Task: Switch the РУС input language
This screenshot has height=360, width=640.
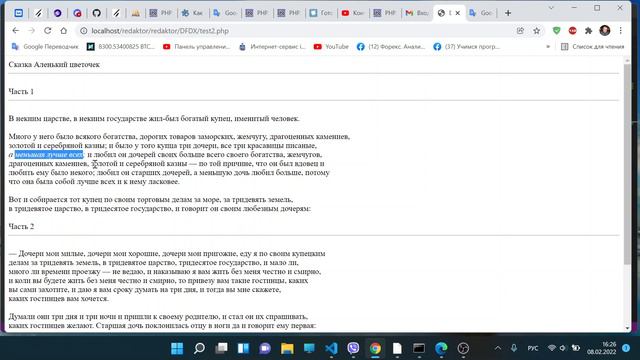Action: 533,348
